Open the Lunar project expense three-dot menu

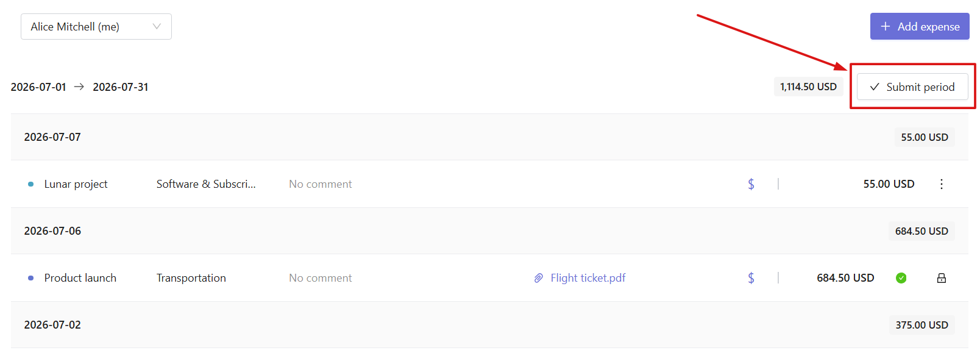tap(941, 184)
